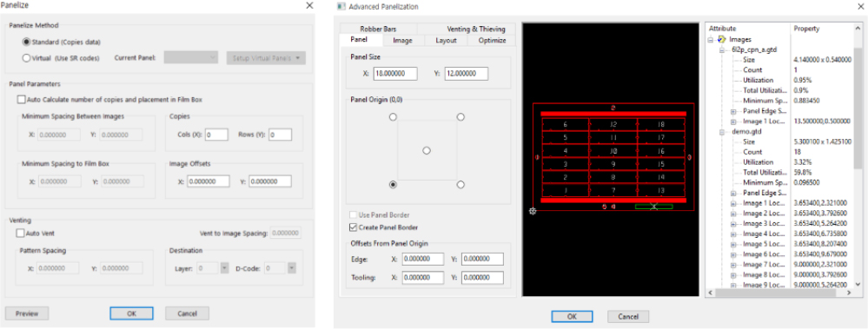
Task: Click Cancel in the Advanced Panelization dialog
Action: click(627, 316)
